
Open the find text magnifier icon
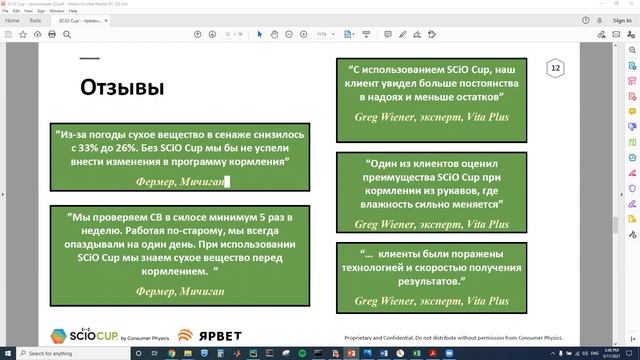pos(67,35)
